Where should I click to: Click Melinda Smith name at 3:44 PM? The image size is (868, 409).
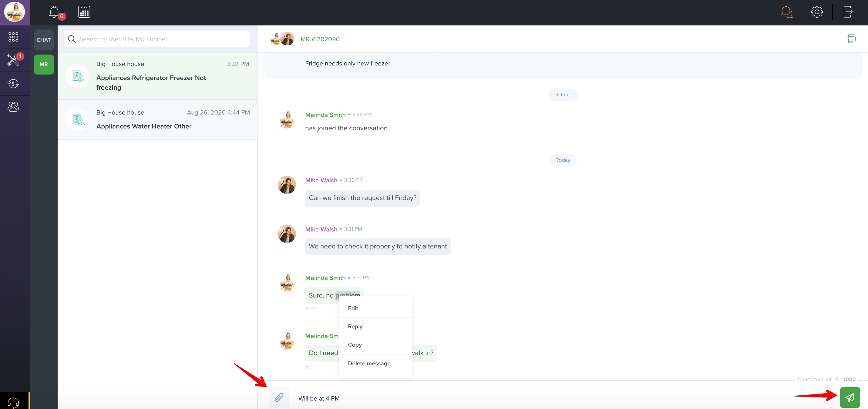[325, 115]
